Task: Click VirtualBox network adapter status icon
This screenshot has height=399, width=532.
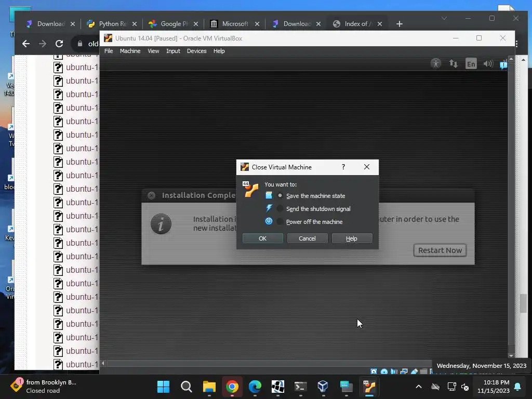Action: [404, 371]
